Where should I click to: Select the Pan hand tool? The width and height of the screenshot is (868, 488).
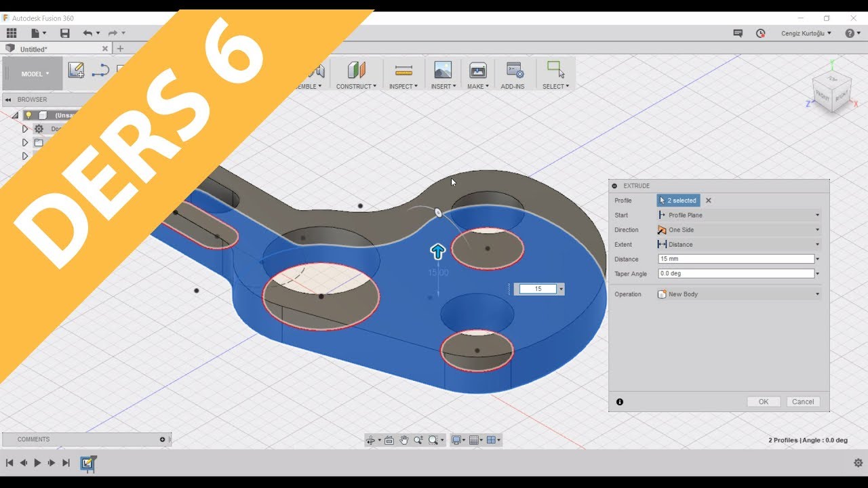404,440
